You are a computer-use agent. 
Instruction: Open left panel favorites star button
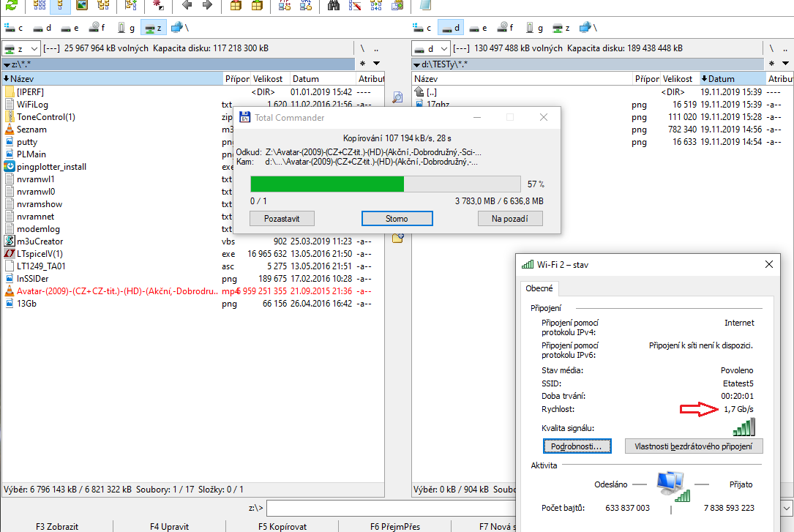point(362,64)
